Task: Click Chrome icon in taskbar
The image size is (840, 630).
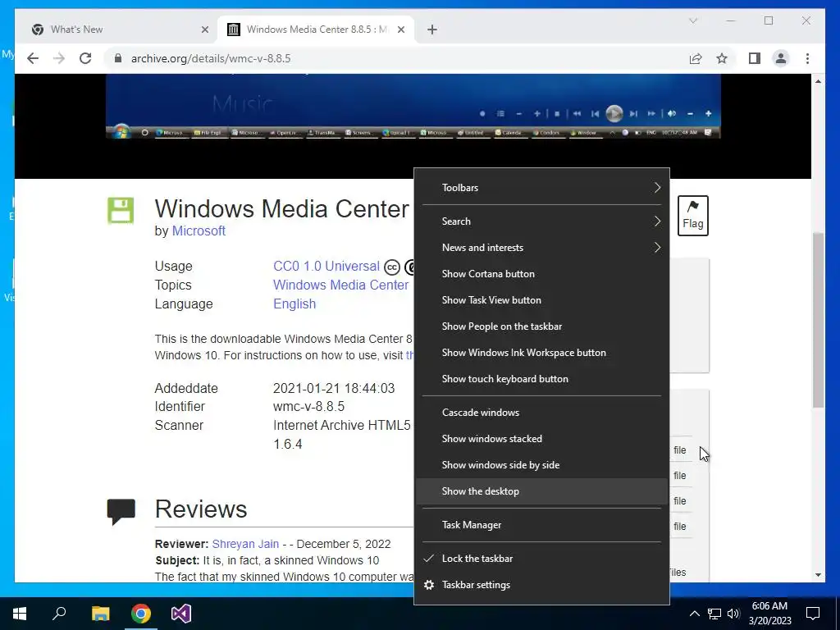Action: click(141, 614)
